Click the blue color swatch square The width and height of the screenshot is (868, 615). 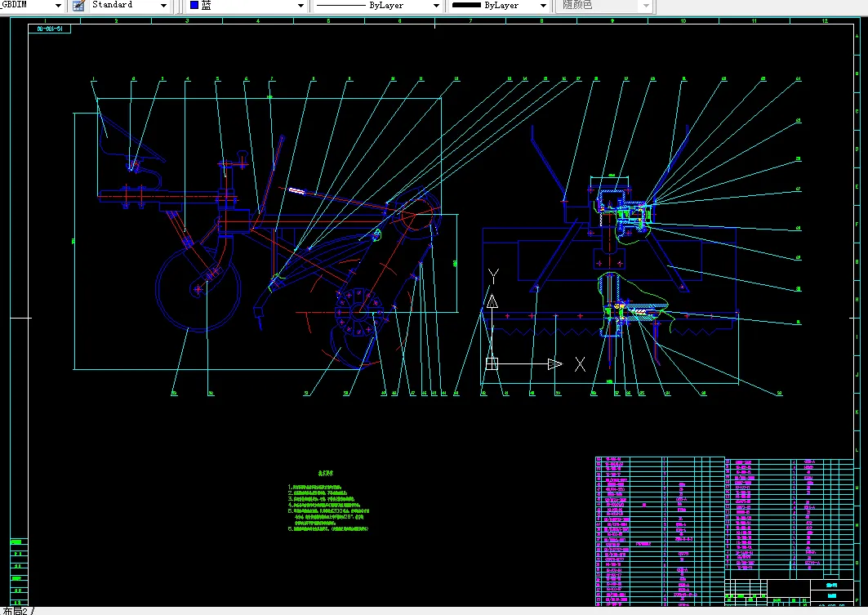pos(194,5)
